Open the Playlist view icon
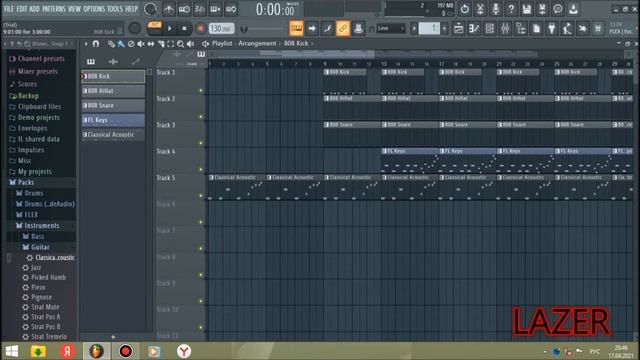The width and height of the screenshot is (640, 360). point(458,28)
